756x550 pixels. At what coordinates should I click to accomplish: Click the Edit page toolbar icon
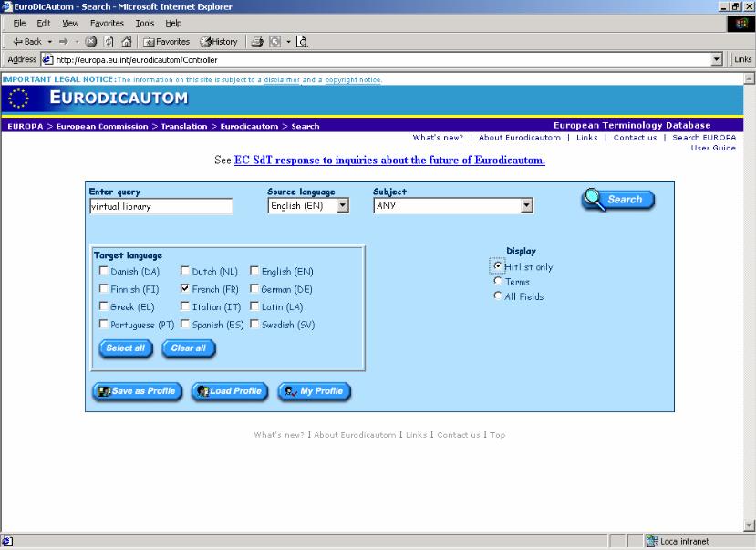click(274, 42)
